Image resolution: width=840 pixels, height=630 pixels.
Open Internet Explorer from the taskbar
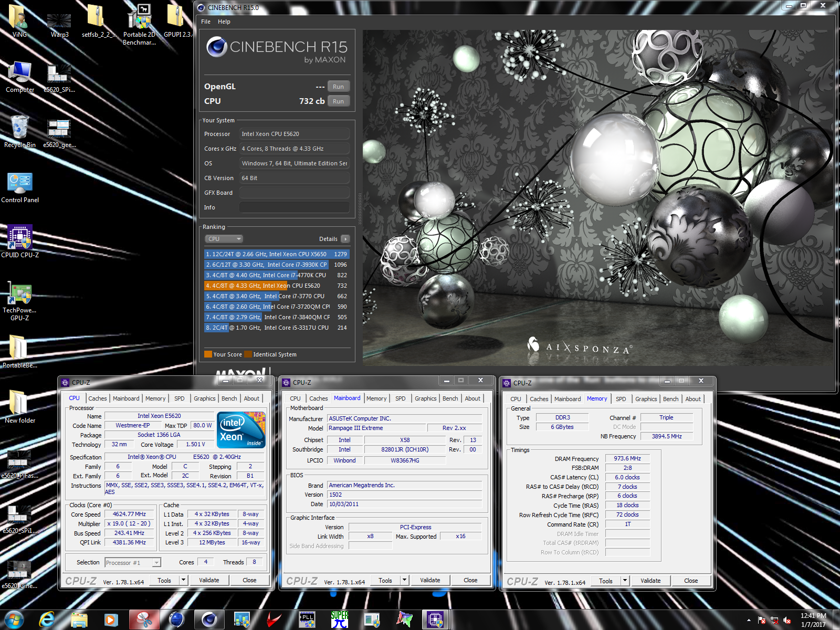pos(47,619)
